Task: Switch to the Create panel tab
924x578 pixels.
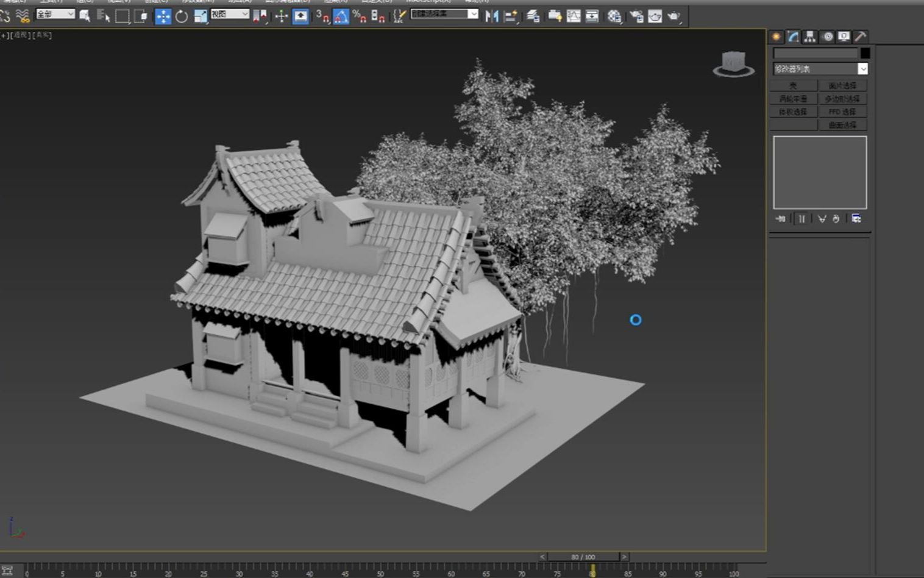Action: coord(777,37)
